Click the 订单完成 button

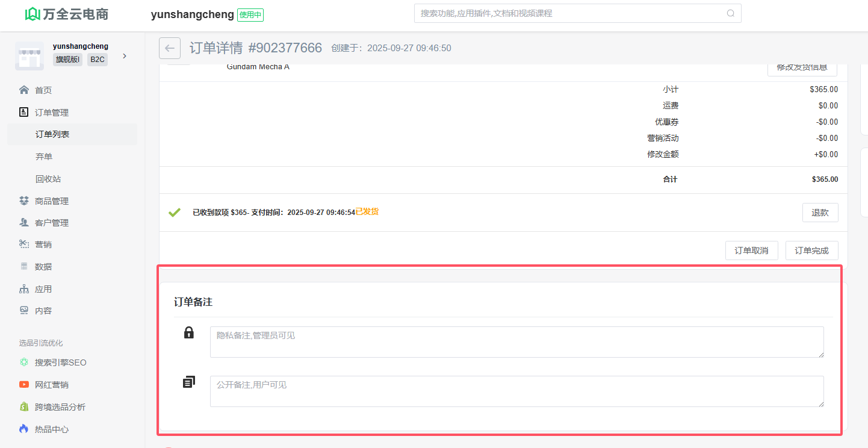811,250
